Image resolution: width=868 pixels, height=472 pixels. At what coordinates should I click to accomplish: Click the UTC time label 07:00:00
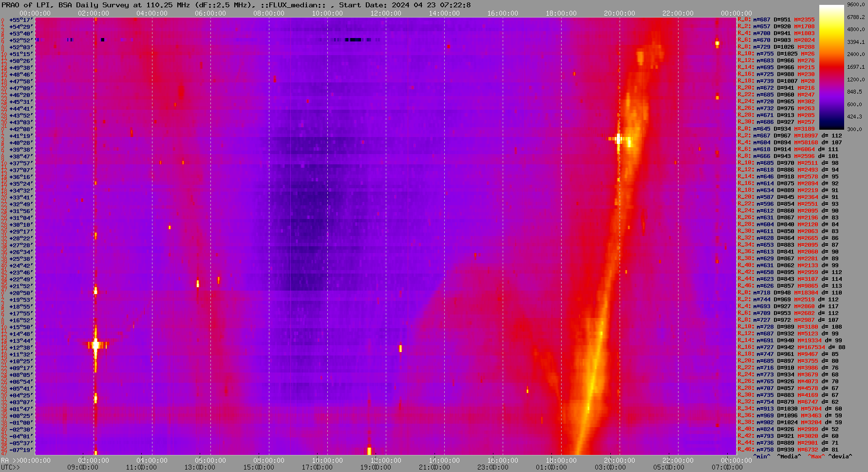[x=726, y=467]
